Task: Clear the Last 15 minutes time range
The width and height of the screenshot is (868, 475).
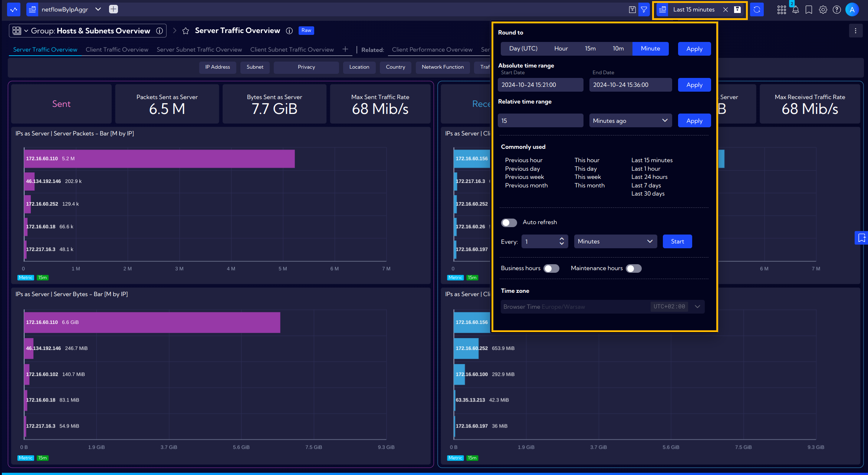Action: (726, 10)
